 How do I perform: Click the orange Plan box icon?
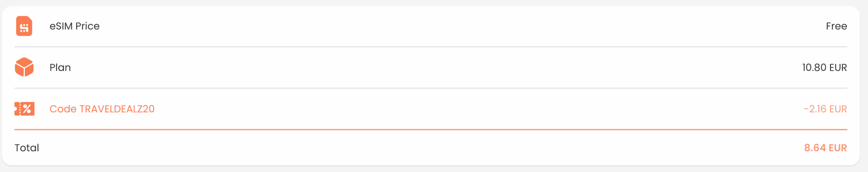point(24,67)
